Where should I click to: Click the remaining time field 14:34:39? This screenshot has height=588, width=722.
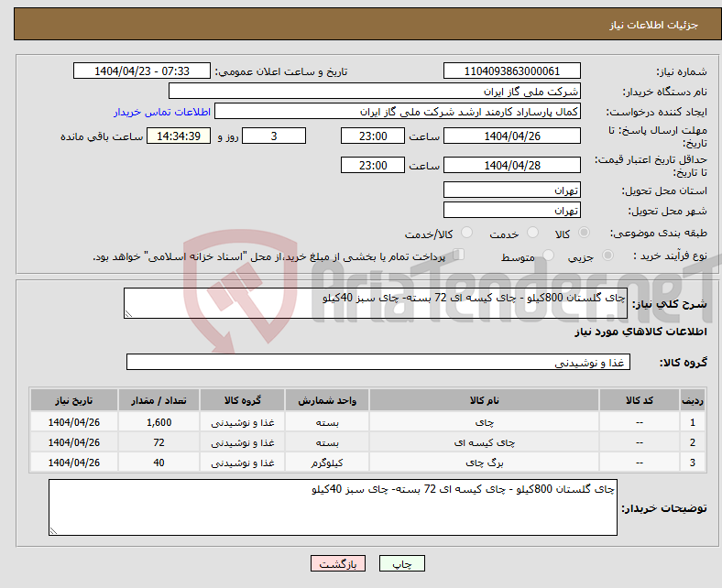[x=179, y=136]
